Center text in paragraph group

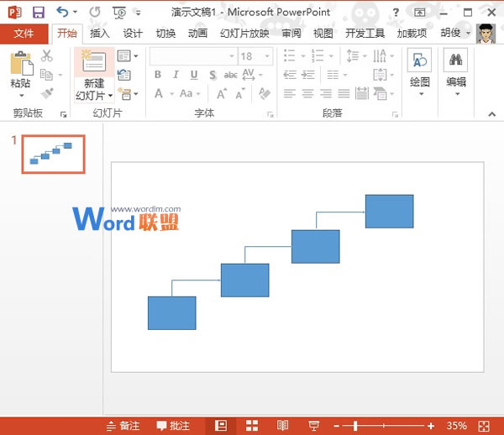click(307, 94)
